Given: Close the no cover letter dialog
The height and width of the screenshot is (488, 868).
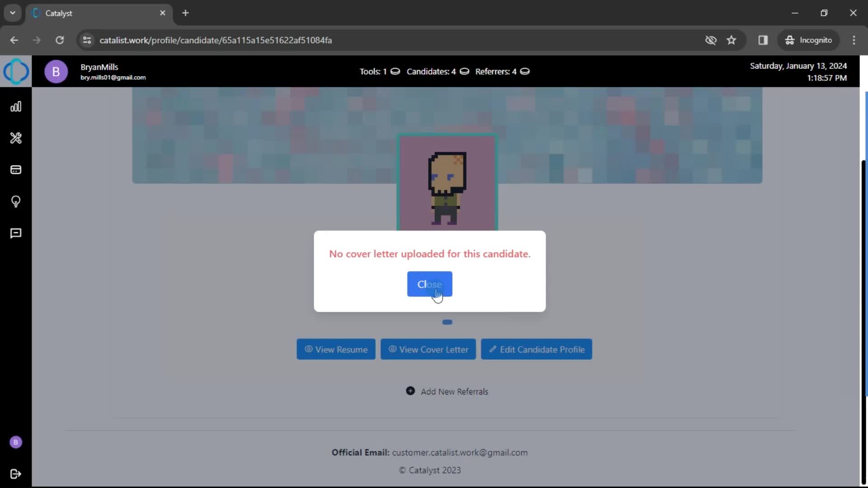Looking at the screenshot, I should 429,284.
